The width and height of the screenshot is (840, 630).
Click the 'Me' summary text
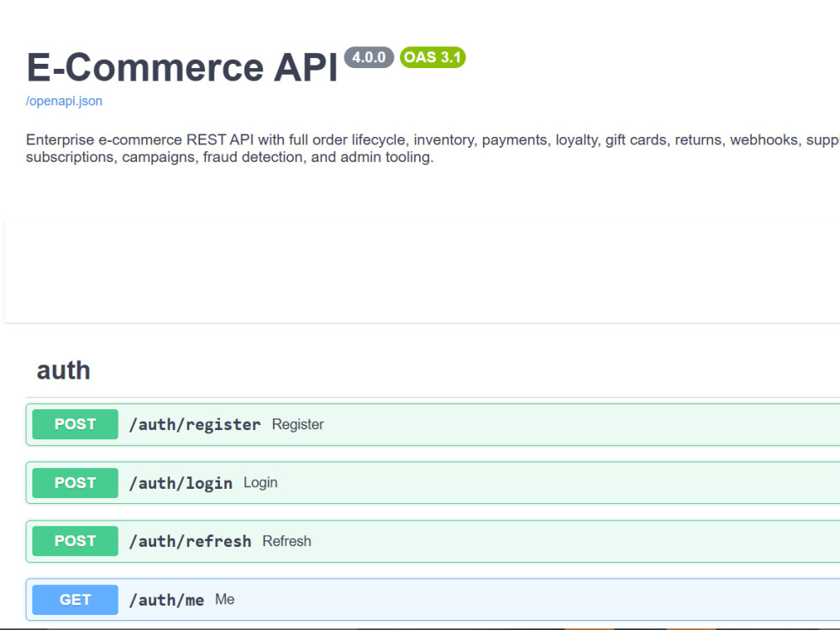[x=224, y=600]
